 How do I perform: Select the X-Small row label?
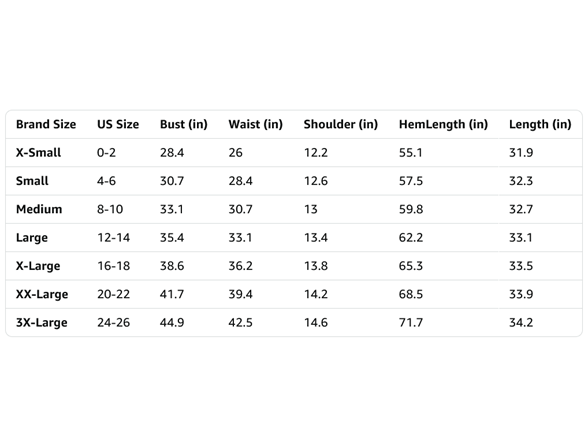(38, 153)
